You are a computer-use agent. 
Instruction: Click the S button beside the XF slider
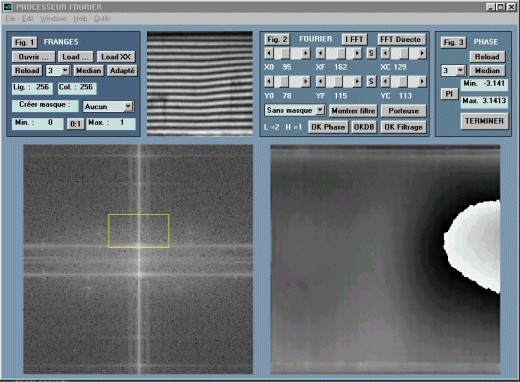371,53
